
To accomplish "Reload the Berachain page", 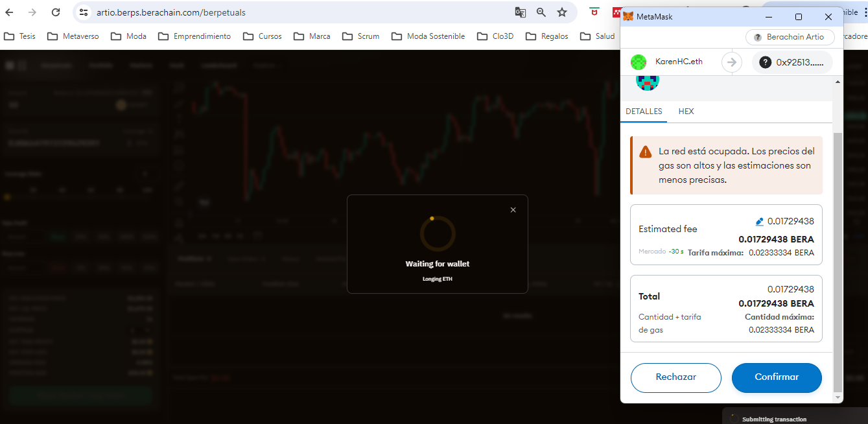I will (x=56, y=12).
